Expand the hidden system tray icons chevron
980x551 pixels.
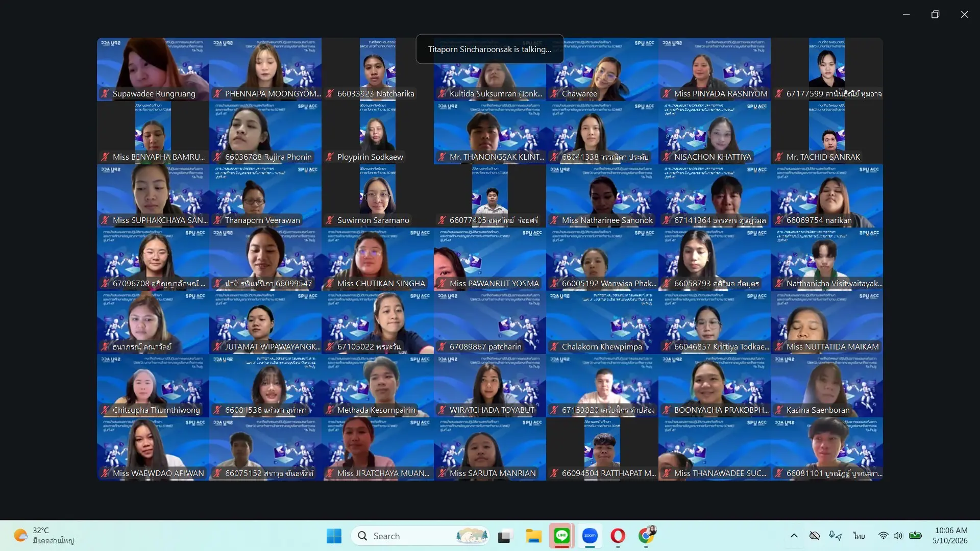[x=794, y=536]
